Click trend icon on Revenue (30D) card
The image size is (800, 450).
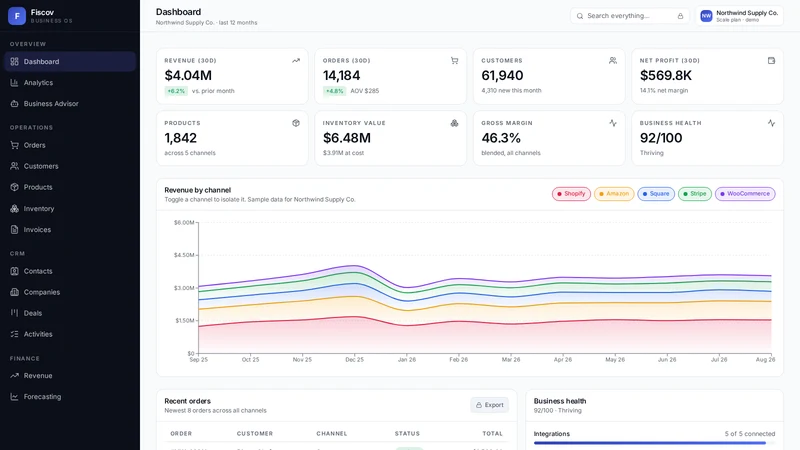[x=296, y=61]
